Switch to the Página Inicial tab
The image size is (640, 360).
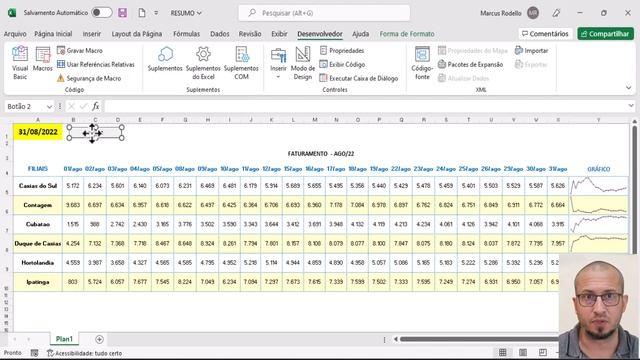(x=53, y=34)
